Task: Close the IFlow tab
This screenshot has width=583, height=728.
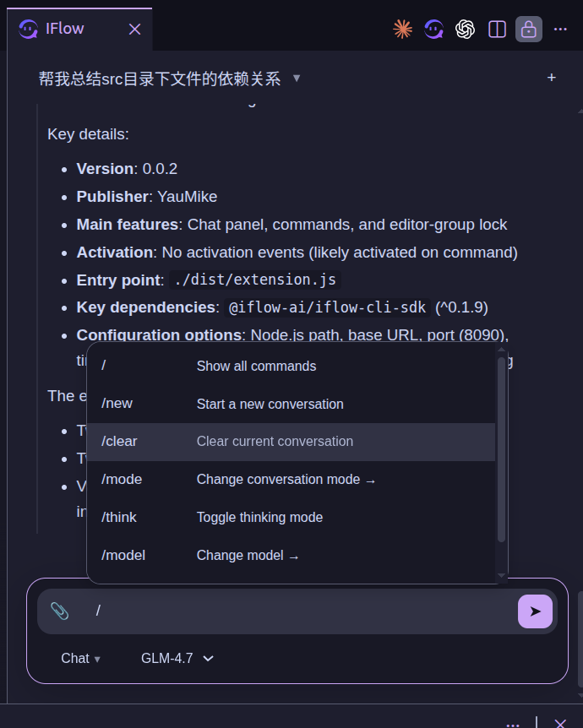Action: tap(134, 29)
